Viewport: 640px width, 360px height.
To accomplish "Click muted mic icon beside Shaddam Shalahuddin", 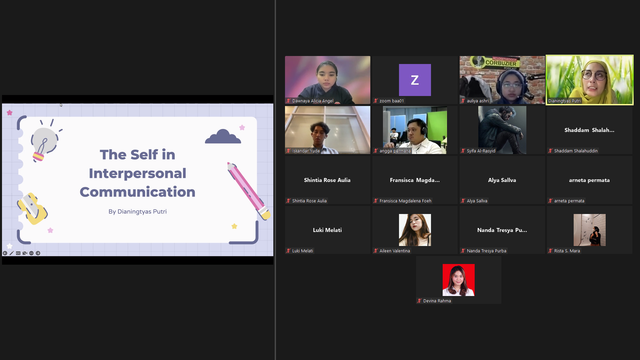I will pyautogui.click(x=550, y=151).
